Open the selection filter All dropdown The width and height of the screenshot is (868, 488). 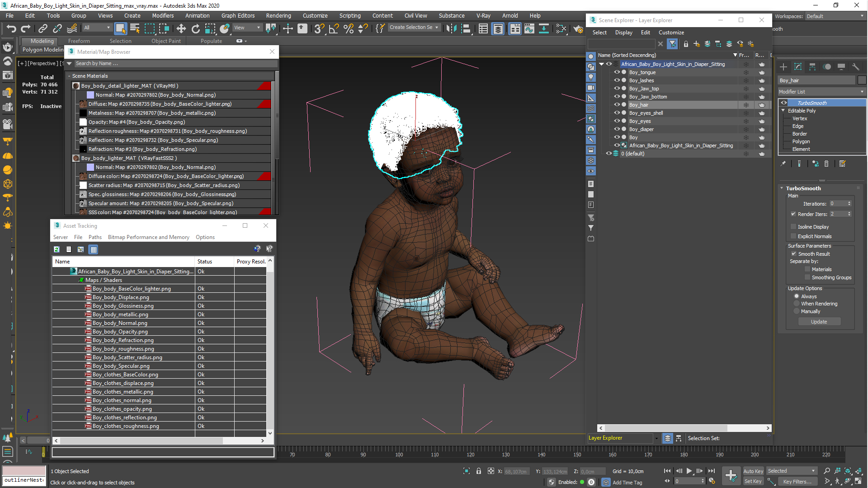97,28
